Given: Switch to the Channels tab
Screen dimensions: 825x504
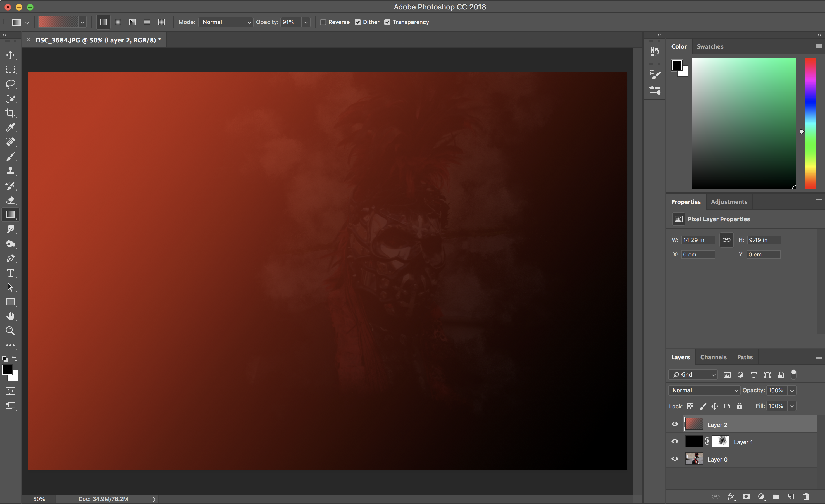Looking at the screenshot, I should (713, 357).
